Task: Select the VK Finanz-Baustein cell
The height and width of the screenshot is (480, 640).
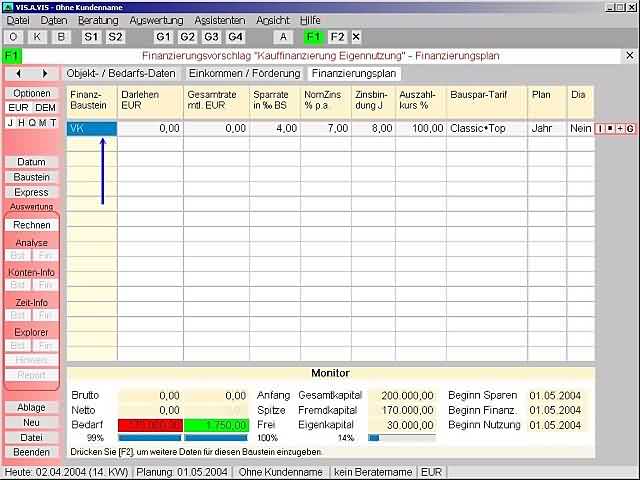Action: pos(92,129)
